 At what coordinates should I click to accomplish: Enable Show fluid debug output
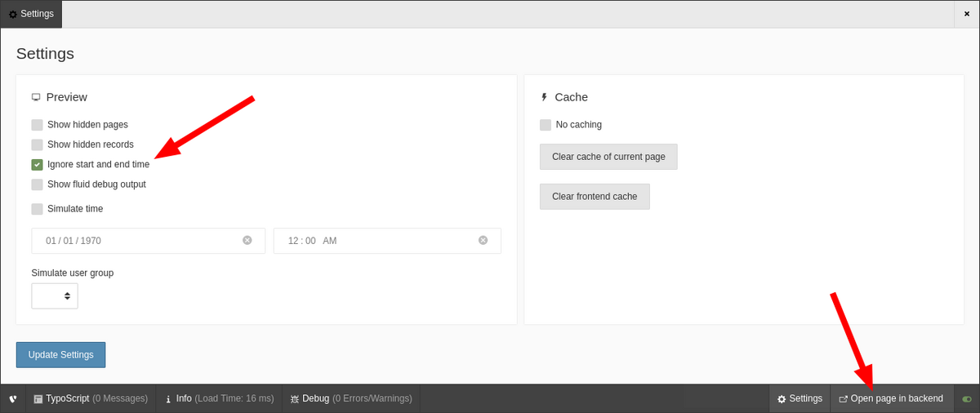pyautogui.click(x=37, y=184)
